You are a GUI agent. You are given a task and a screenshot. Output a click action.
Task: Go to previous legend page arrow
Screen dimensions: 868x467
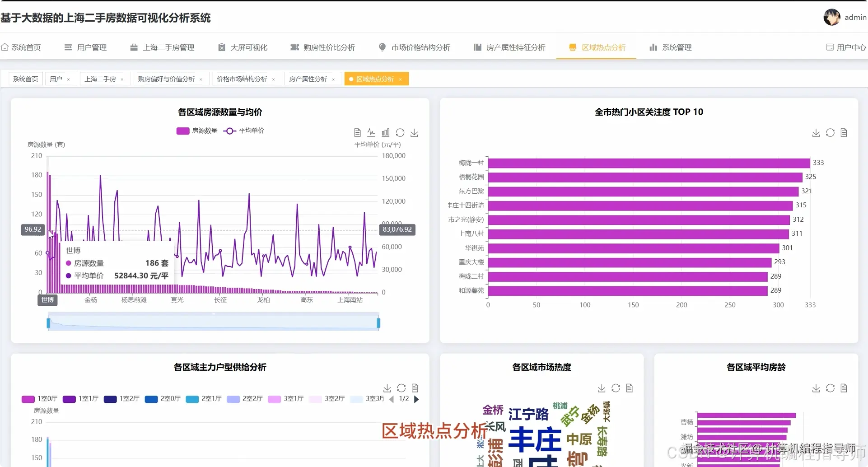pos(391,399)
